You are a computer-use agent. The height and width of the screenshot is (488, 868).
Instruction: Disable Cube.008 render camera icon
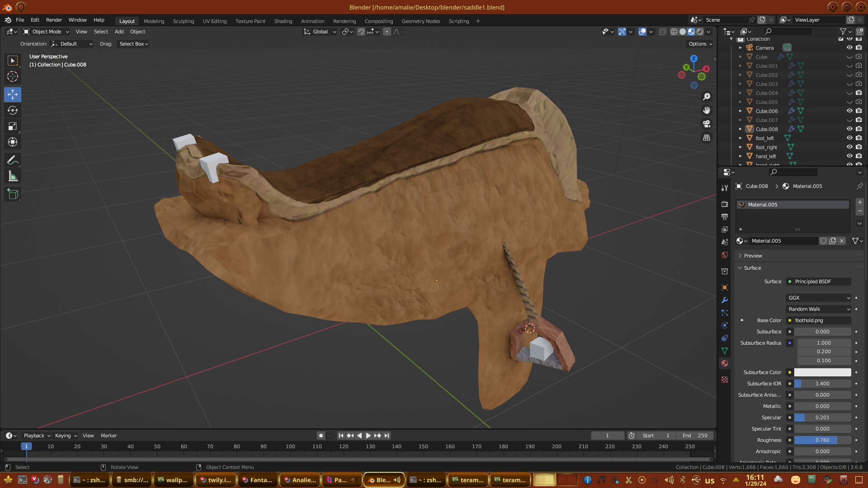859,129
